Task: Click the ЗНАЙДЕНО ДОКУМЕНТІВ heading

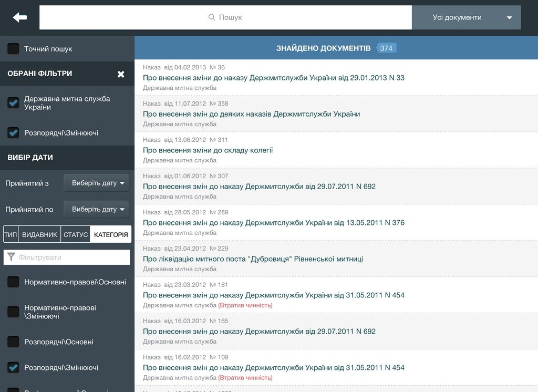Action: coord(323,48)
